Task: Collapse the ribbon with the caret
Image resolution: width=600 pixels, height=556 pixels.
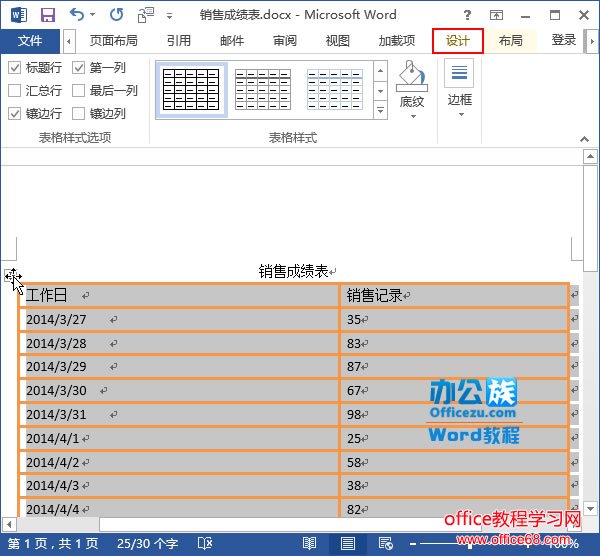Action: (584, 139)
